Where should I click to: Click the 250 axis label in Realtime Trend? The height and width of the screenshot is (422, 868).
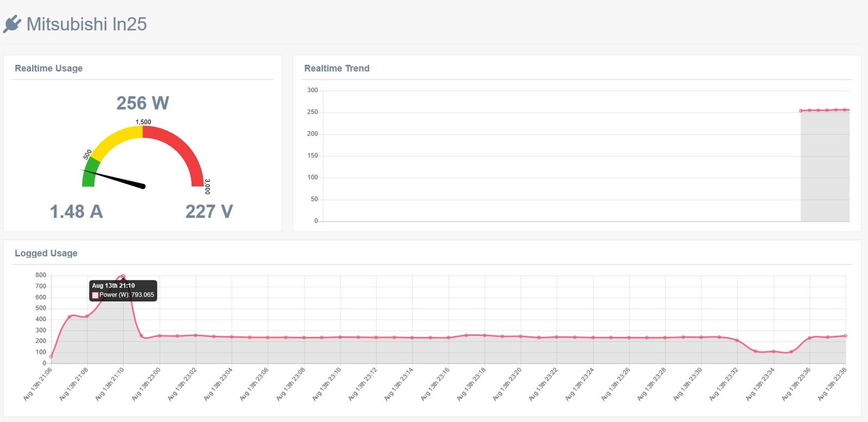pos(312,112)
